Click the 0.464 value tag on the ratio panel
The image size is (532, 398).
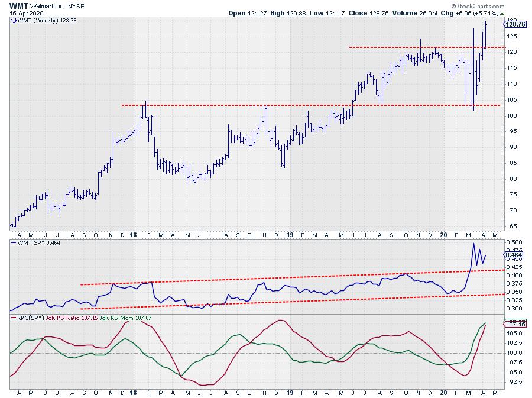tap(514, 254)
